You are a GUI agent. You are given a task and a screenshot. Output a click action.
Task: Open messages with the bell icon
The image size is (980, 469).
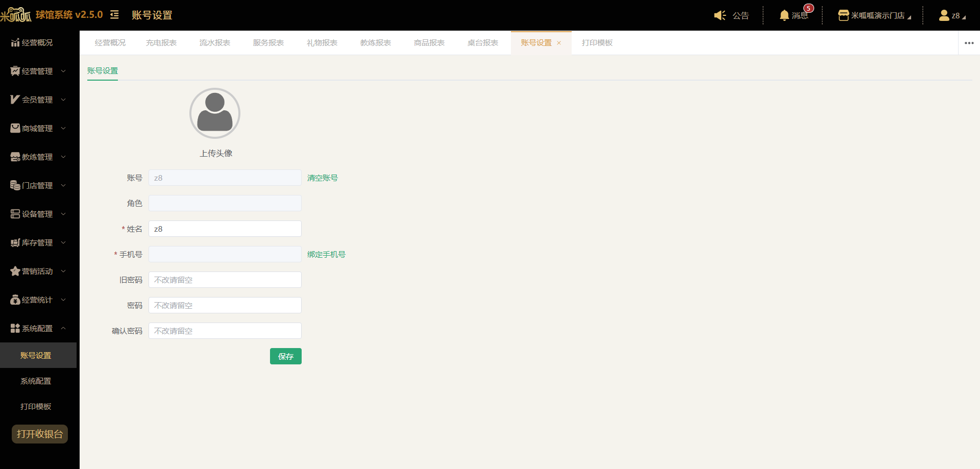[x=784, y=15]
